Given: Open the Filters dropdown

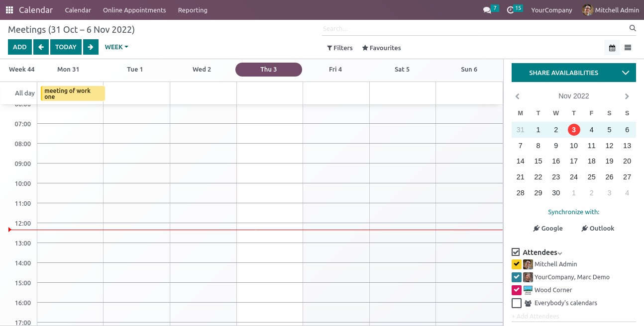Looking at the screenshot, I should pos(340,48).
